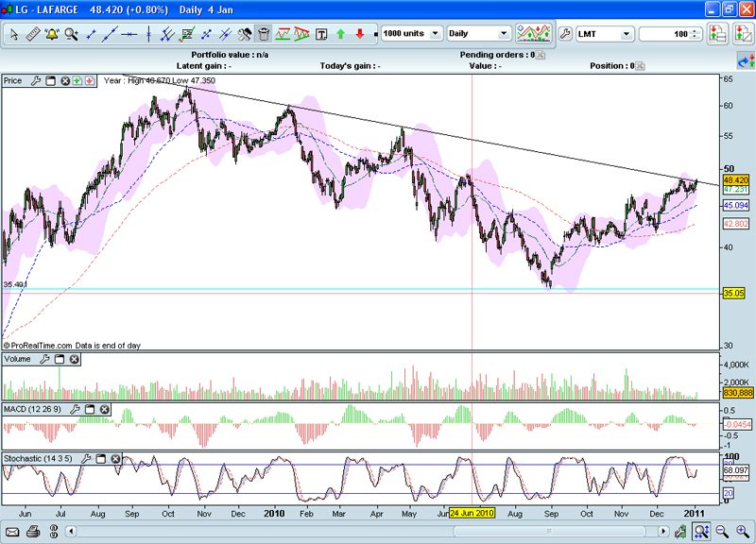Click second buy/sell order icon at far right
Image resolution: width=756 pixels, height=544 pixels.
click(743, 34)
